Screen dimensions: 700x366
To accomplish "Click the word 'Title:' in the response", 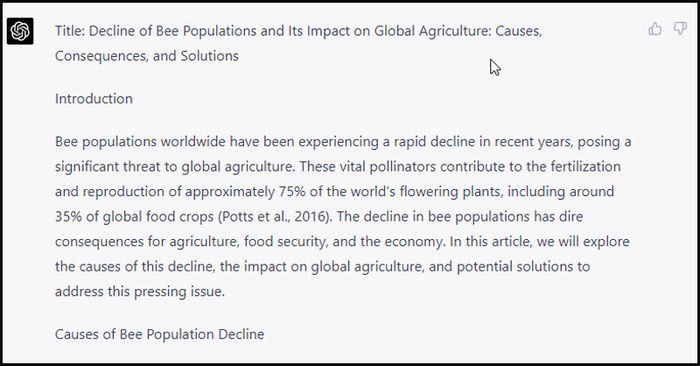I will coord(70,31).
